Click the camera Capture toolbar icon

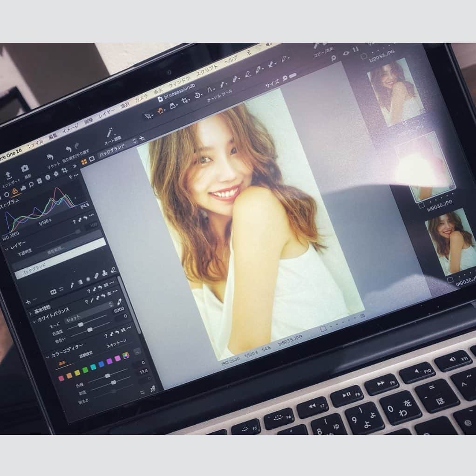click(x=25, y=169)
